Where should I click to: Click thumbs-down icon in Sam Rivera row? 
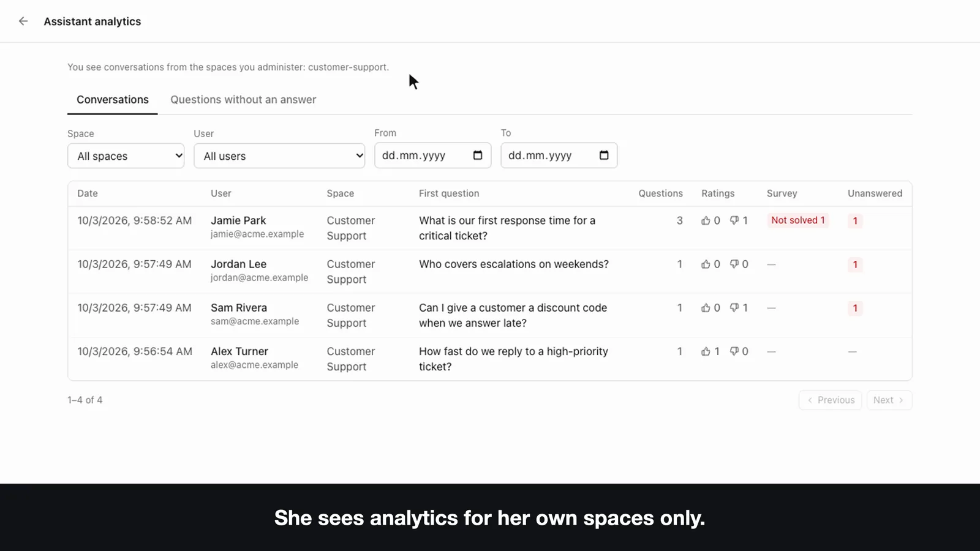734,308
